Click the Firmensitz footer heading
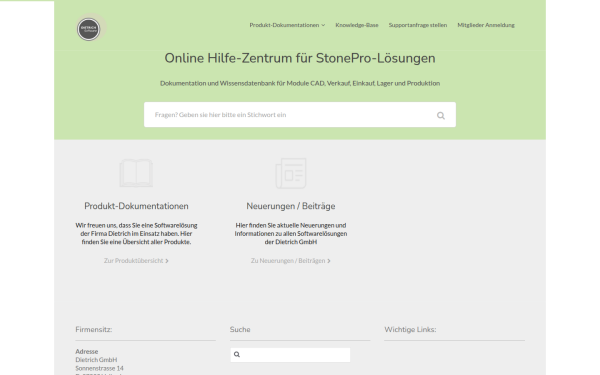This screenshot has width=600, height=375. [x=94, y=329]
